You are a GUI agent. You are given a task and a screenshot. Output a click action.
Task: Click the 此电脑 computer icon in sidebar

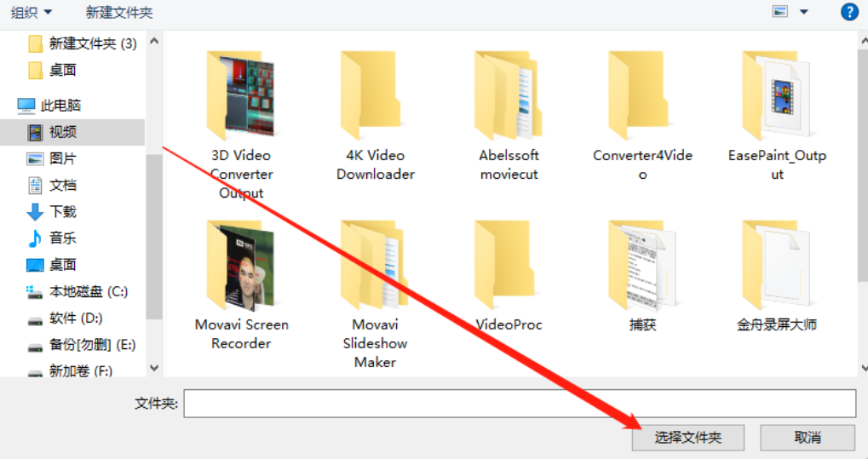coord(26,106)
